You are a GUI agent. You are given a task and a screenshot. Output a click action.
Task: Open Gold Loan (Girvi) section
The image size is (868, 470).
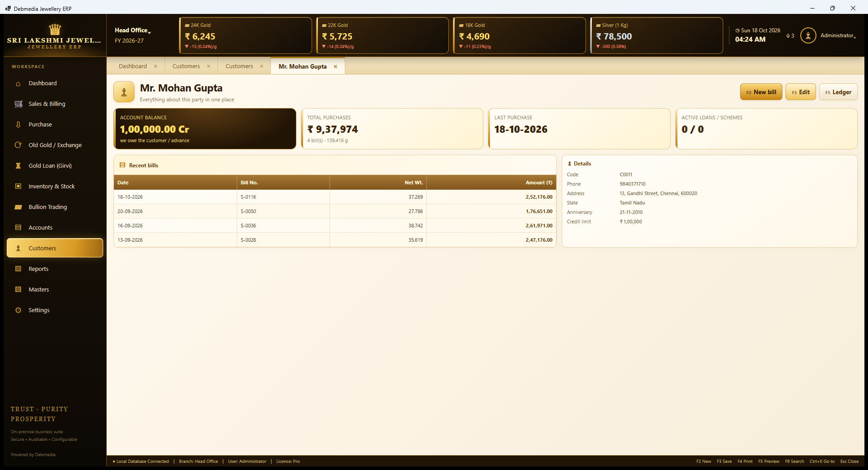pos(55,166)
